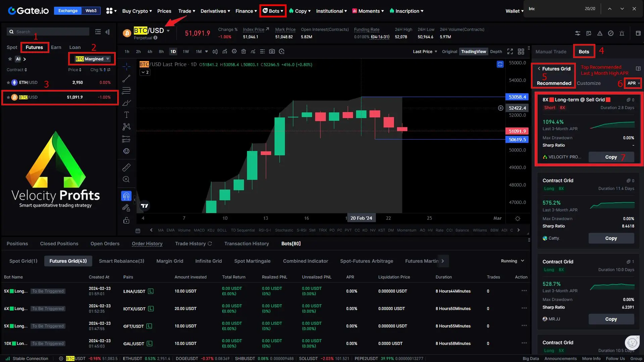
Task: Collapse the market list sidebar
Action: coord(107,32)
